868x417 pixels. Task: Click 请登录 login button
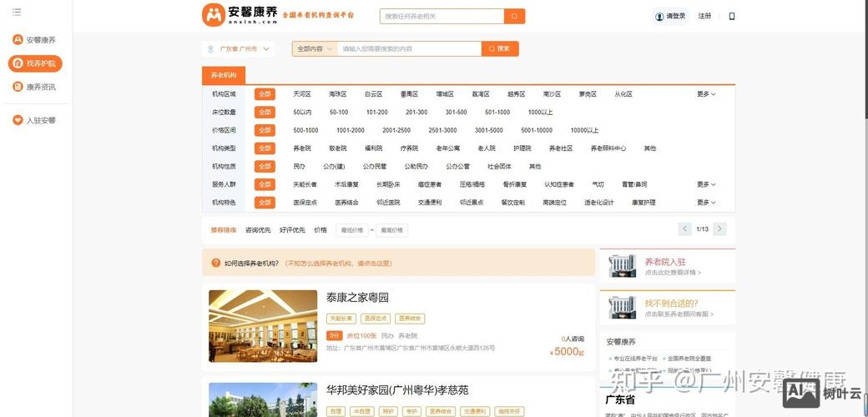670,16
